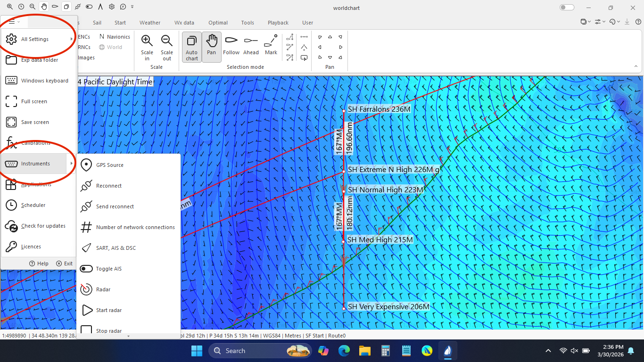Screen dimensions: 644x362
Task: Switch to the Weather ribbon tab
Action: (x=149, y=23)
